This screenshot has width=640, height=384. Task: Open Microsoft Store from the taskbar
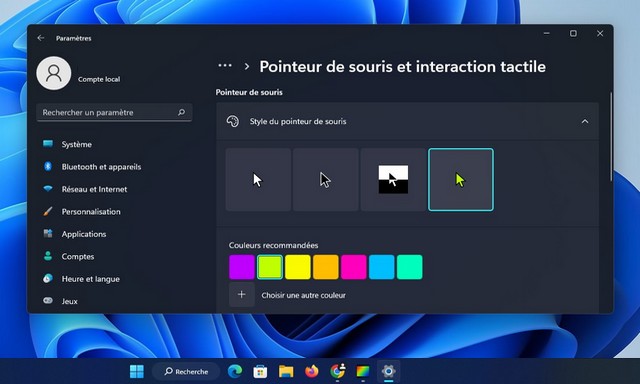point(260,371)
